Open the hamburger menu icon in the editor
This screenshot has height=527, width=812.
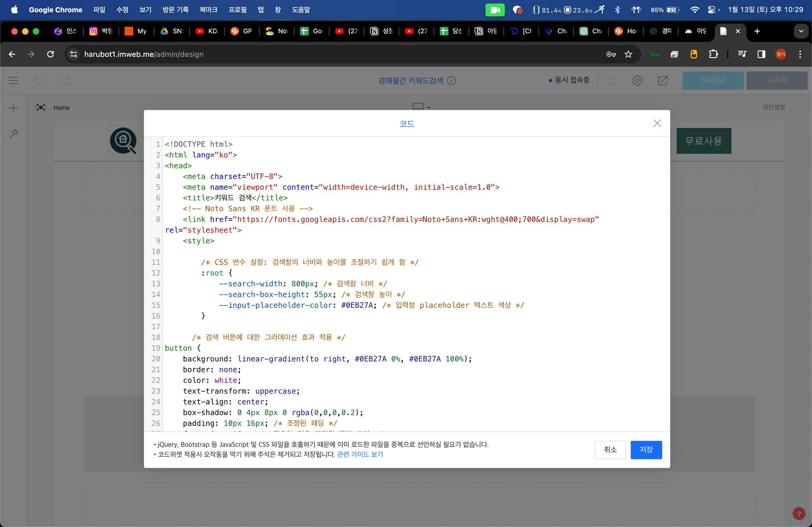pos(13,80)
